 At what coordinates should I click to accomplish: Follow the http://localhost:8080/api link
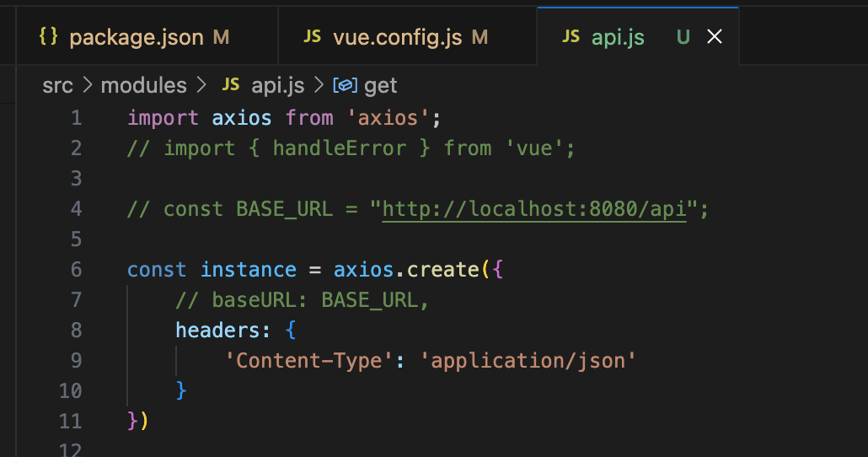[x=534, y=209]
